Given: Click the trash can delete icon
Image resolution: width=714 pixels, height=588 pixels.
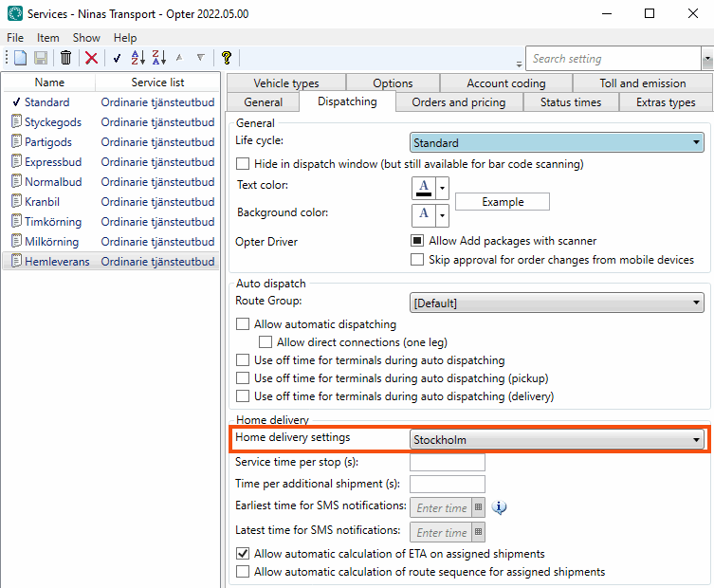Looking at the screenshot, I should [65, 59].
